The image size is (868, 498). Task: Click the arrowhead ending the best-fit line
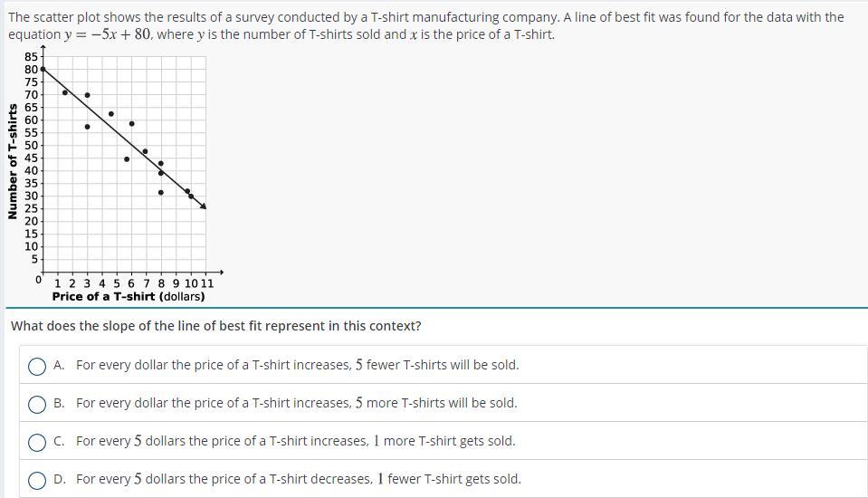point(204,206)
